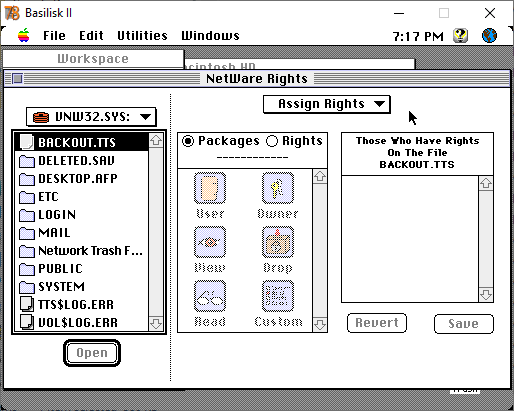Click the DELETED.SAV folder icon

click(x=27, y=161)
